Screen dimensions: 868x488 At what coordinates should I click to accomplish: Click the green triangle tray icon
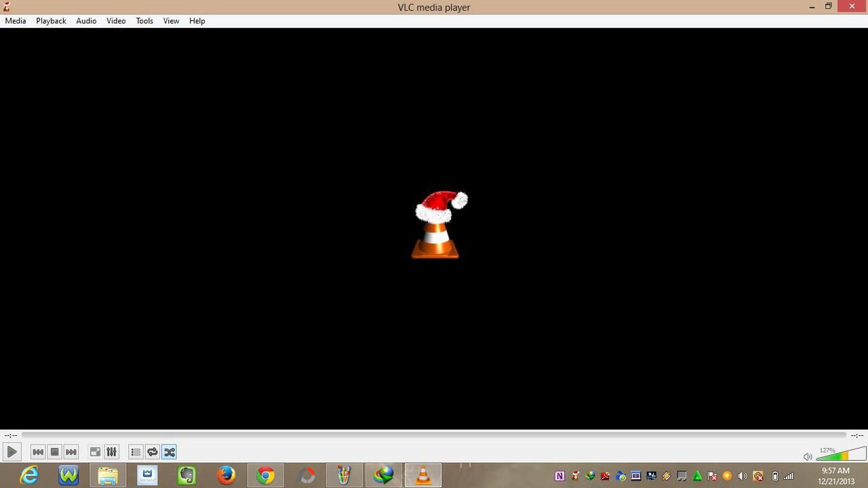(x=697, y=476)
